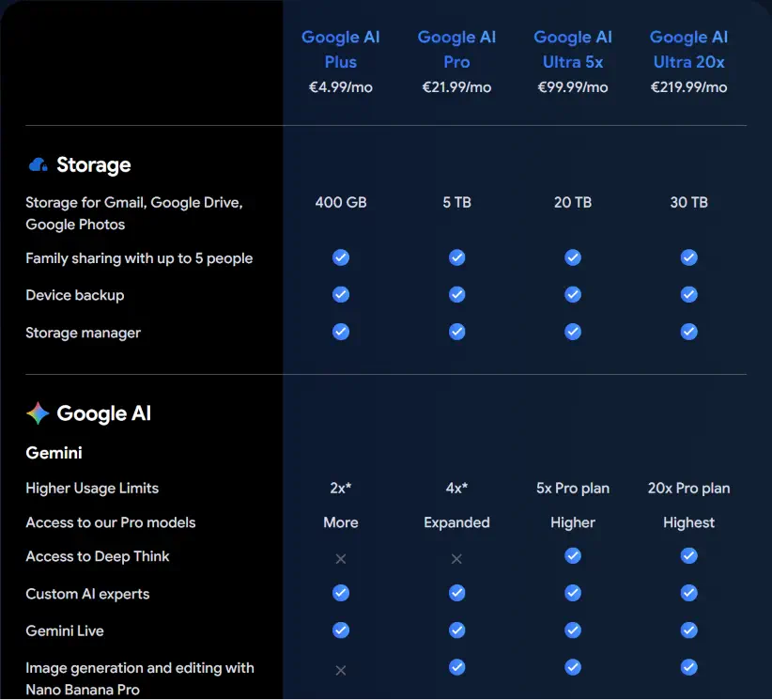The image size is (772, 700).
Task: Click the Storage section heading
Action: click(94, 165)
